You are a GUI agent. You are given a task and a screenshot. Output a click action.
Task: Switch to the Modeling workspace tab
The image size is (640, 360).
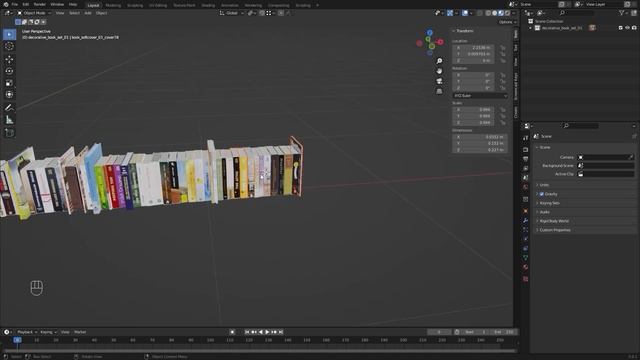(113, 5)
